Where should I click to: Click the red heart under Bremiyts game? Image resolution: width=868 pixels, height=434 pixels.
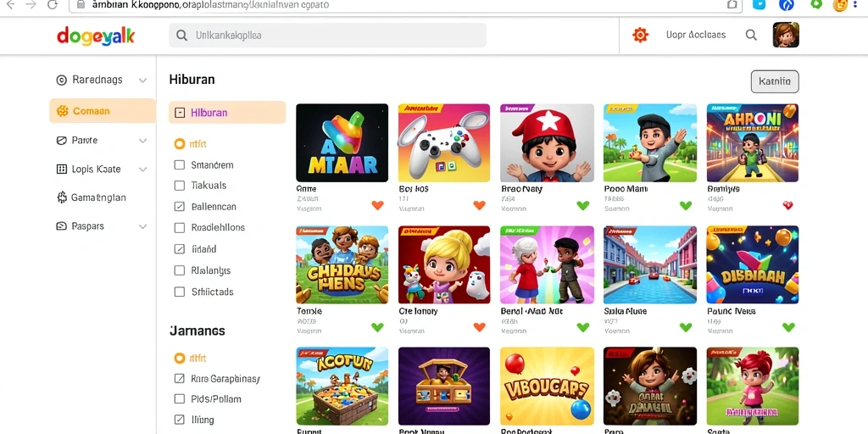click(788, 205)
